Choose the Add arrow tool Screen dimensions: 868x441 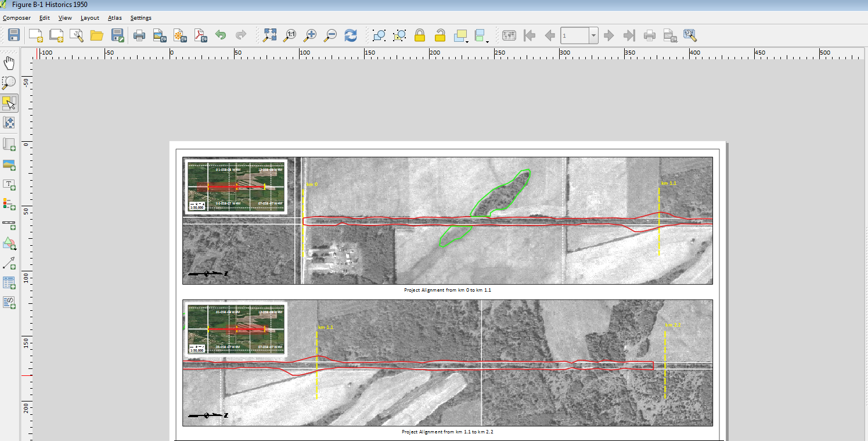[x=9, y=264]
